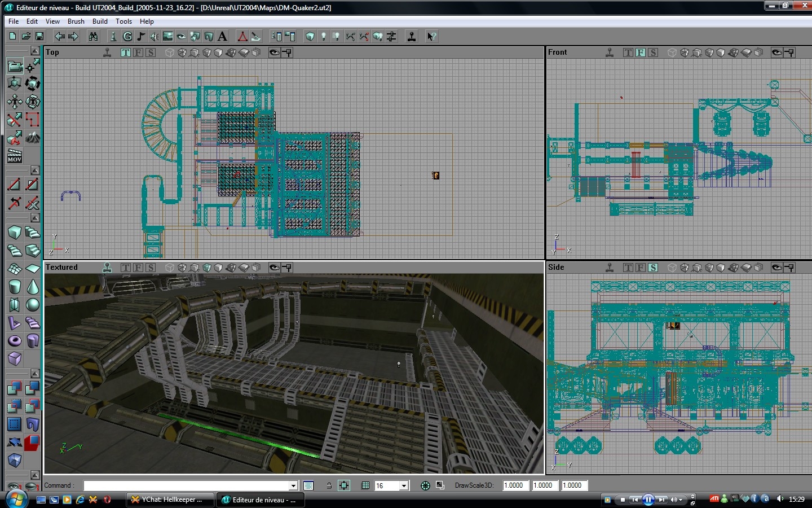Click the Build Geometry cube icon
The height and width of the screenshot is (508, 812).
pyautogui.click(x=310, y=37)
